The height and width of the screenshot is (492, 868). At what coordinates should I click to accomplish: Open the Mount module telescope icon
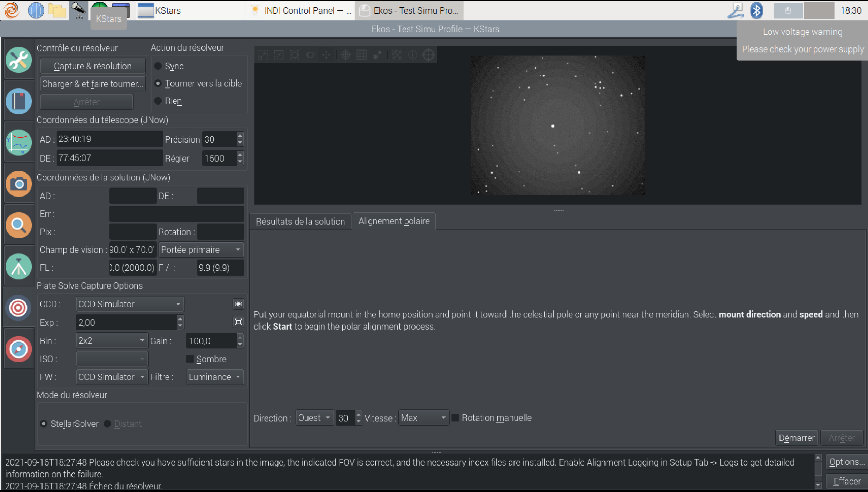pyautogui.click(x=18, y=267)
